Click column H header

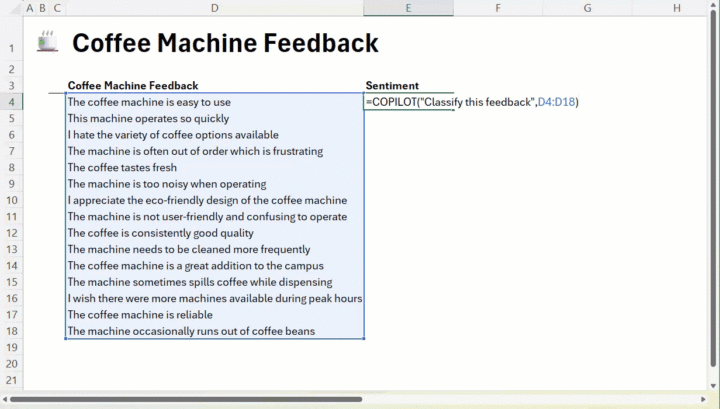pos(676,8)
